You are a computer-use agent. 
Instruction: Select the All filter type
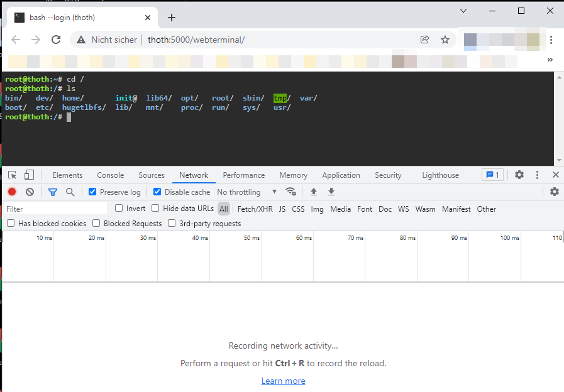pos(224,209)
